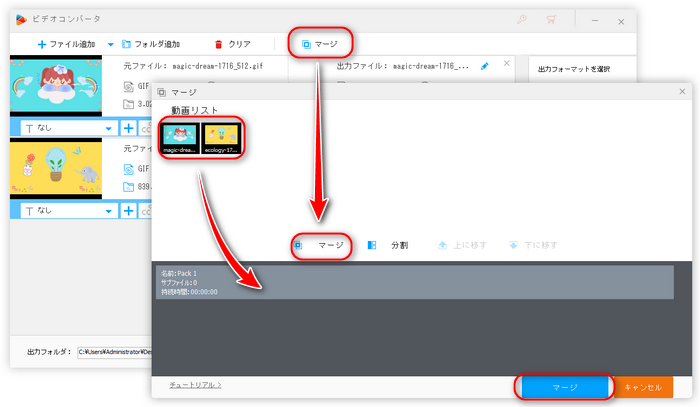Click the 動画リスト heading text
The height and width of the screenshot is (407, 700).
195,110
